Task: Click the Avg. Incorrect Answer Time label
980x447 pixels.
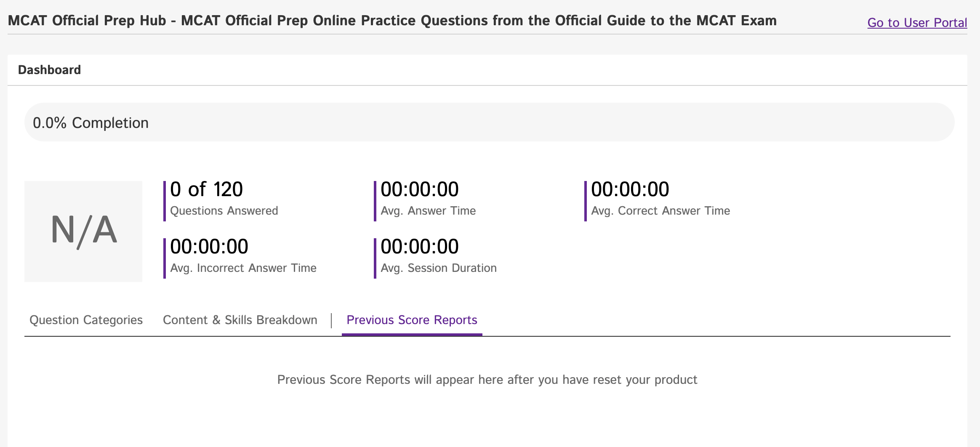Action: point(243,268)
